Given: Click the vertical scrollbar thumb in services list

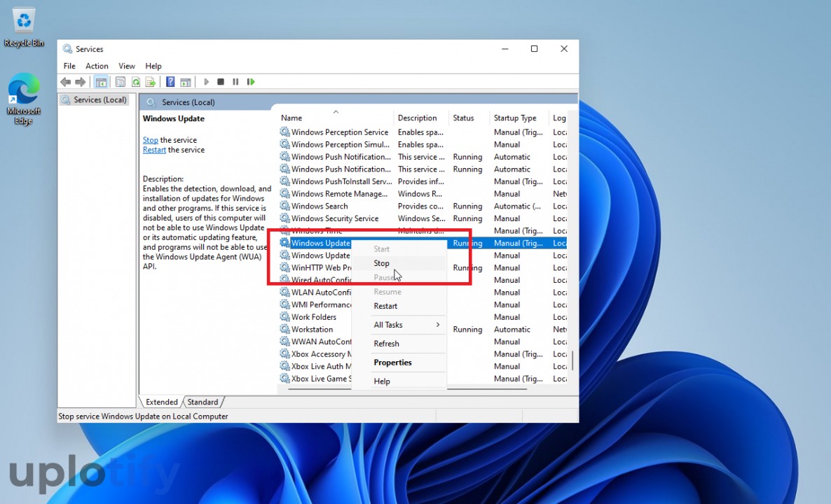Looking at the screenshot, I should (572, 360).
